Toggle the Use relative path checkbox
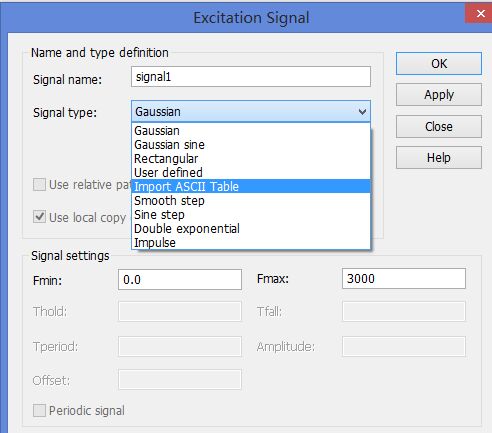The height and width of the screenshot is (433, 492). [39, 184]
